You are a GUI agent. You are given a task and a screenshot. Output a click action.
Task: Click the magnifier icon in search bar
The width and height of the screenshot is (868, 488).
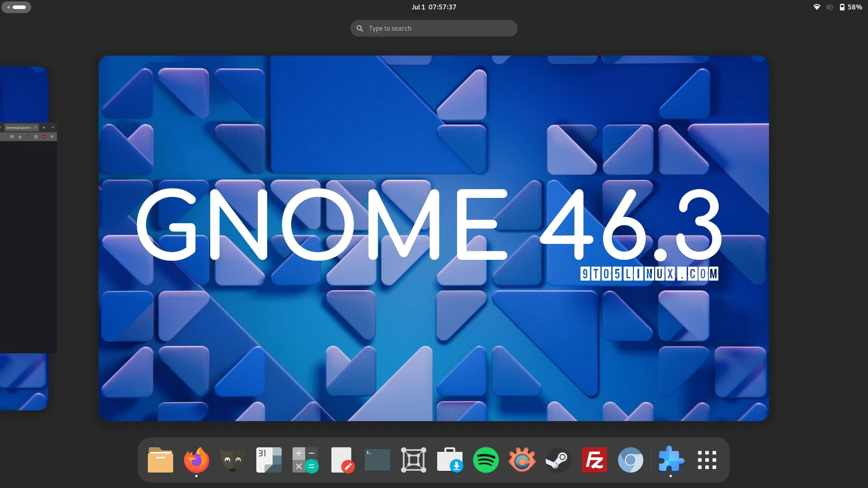coord(360,28)
